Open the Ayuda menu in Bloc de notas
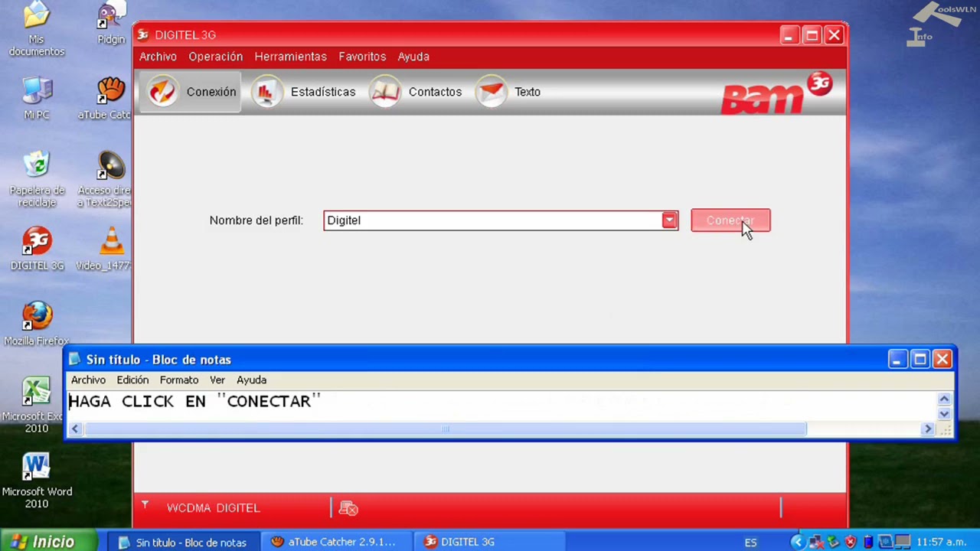The width and height of the screenshot is (980, 551). (x=251, y=380)
